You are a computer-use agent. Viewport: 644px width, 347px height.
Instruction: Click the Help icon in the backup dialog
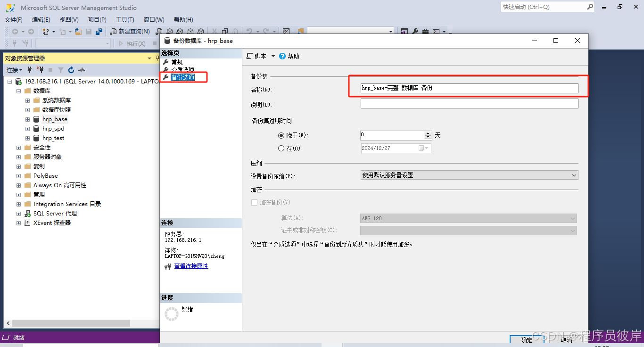282,56
